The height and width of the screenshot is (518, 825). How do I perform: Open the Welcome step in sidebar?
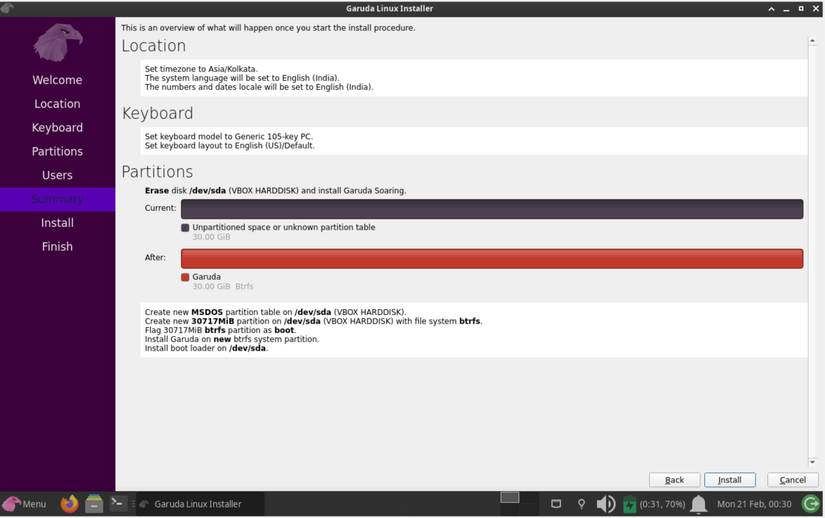57,80
